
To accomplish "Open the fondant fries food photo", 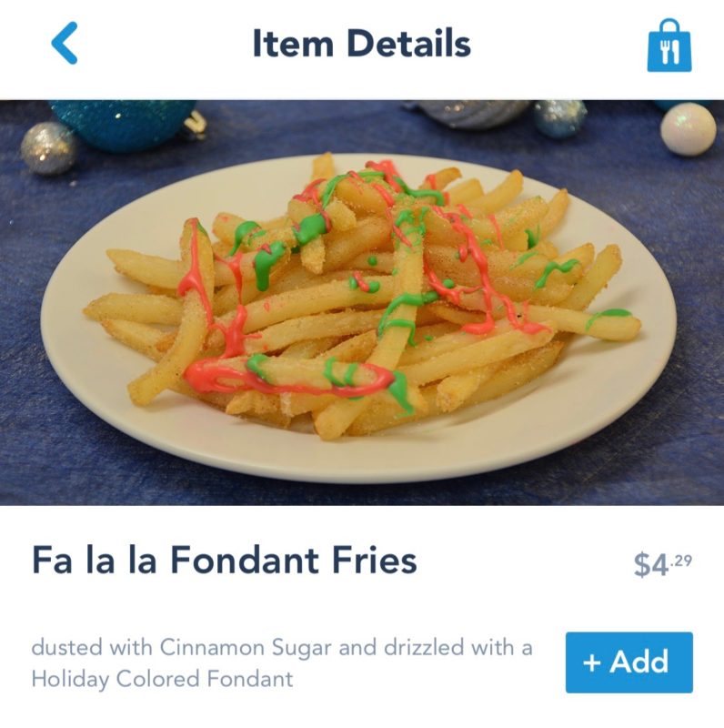I will tap(362, 303).
